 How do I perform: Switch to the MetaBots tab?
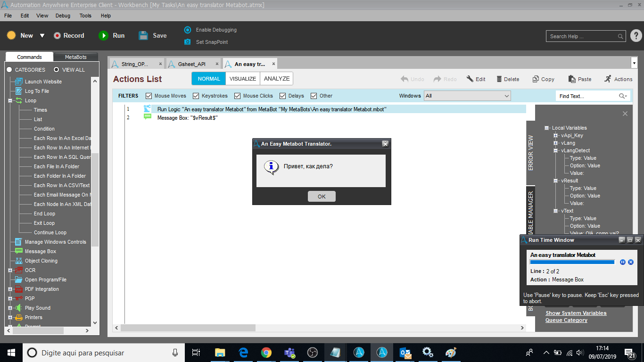click(76, 57)
